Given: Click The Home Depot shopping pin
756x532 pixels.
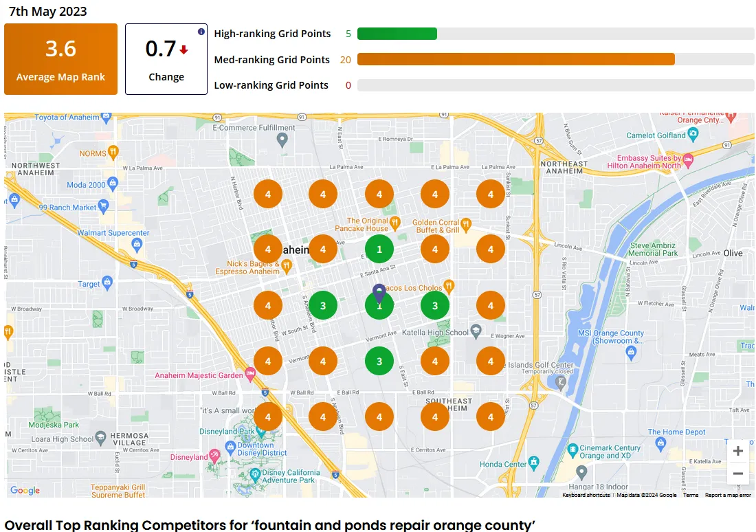Looking at the screenshot, I should (x=660, y=443).
